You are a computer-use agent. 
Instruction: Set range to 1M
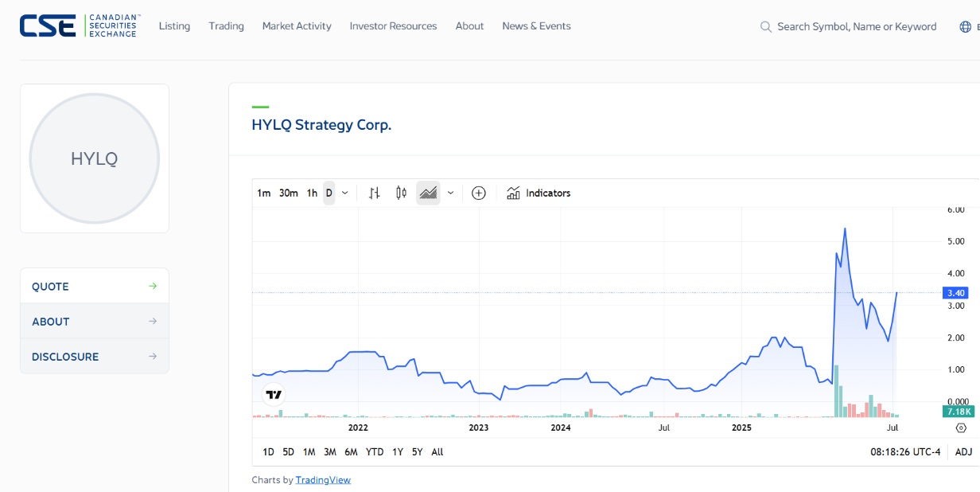[309, 451]
